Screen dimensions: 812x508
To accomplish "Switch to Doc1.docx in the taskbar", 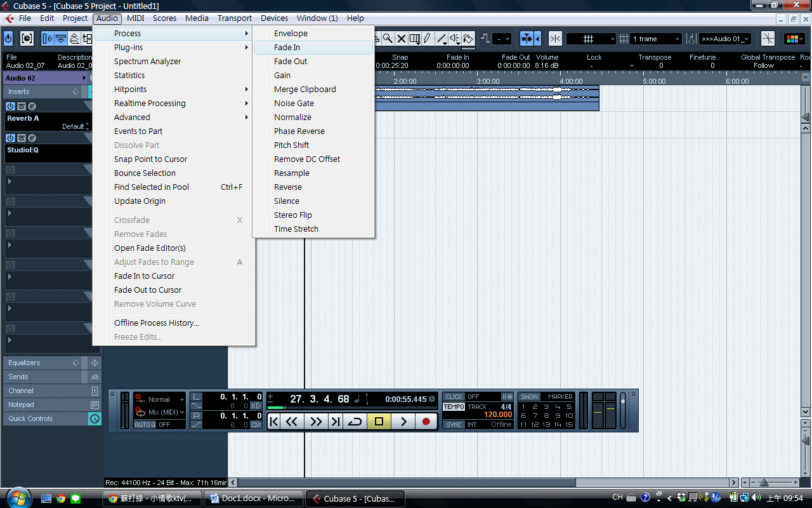I will click(254, 498).
